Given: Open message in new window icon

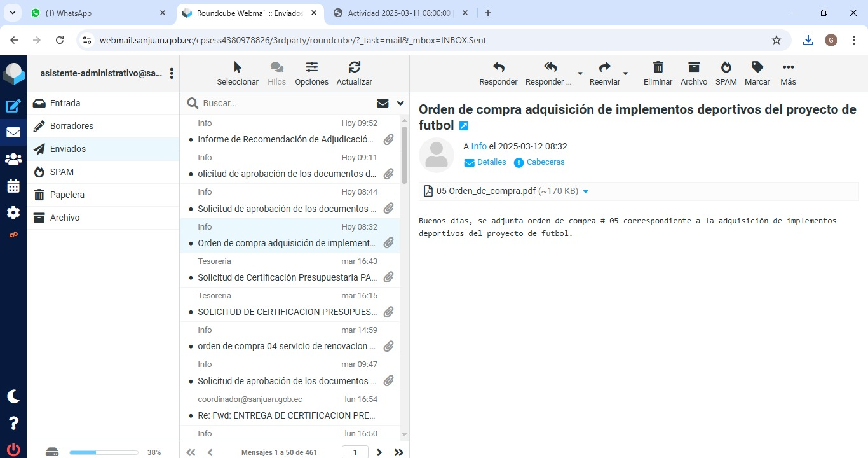Looking at the screenshot, I should 464,126.
